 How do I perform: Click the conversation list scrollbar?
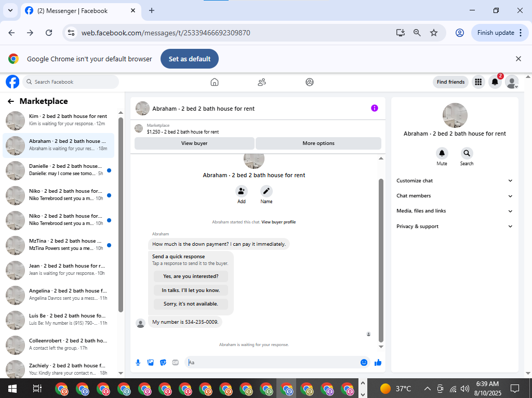coord(121,215)
